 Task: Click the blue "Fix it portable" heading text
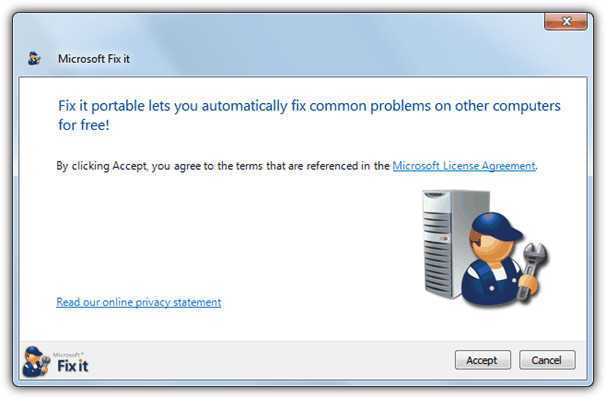point(309,106)
